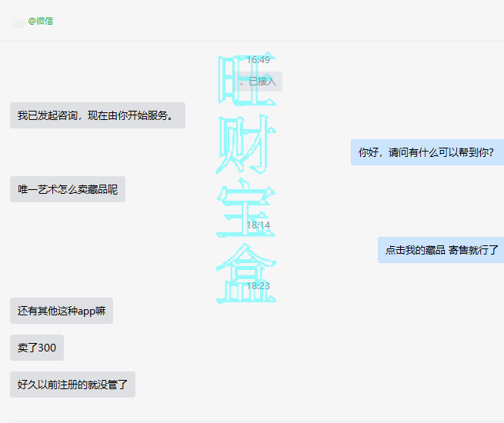
Task: Click the number 300 in the message
Action: point(46,348)
